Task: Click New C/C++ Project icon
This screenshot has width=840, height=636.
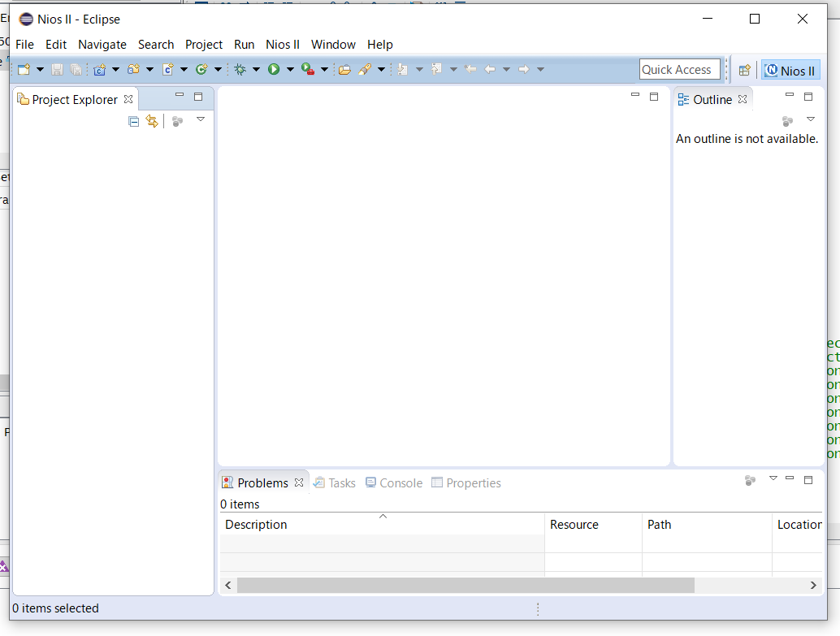Action: coord(100,69)
